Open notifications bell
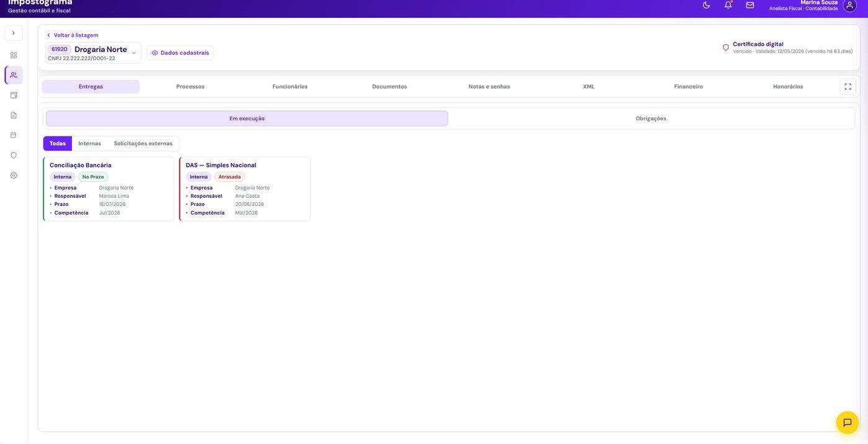This screenshot has width=868, height=444. pos(728,5)
